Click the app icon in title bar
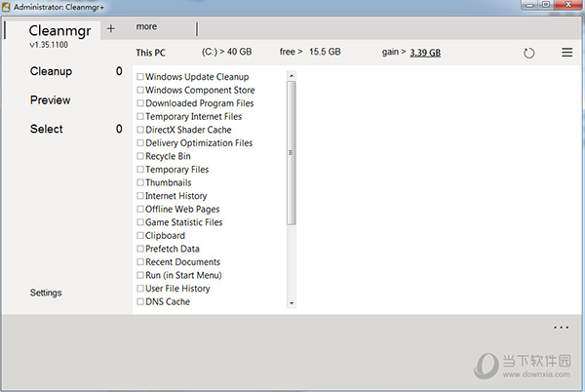The width and height of the screenshot is (585, 392). coord(8,8)
